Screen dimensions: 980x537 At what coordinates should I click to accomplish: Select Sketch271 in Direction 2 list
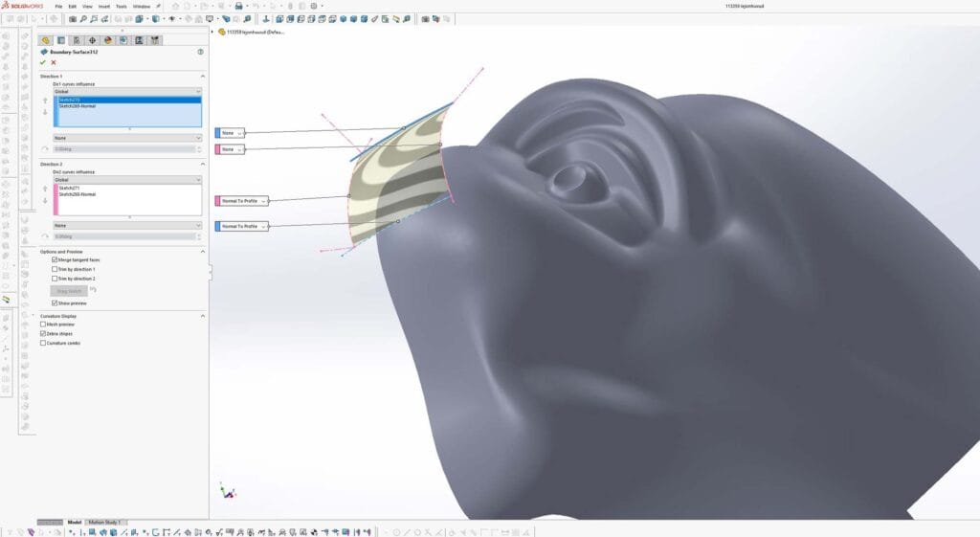coord(69,188)
